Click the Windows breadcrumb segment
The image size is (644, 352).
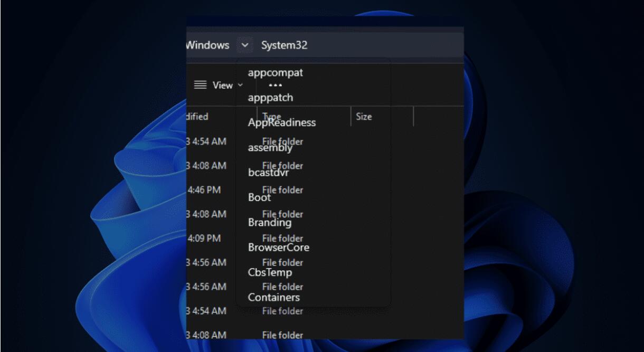(x=208, y=45)
